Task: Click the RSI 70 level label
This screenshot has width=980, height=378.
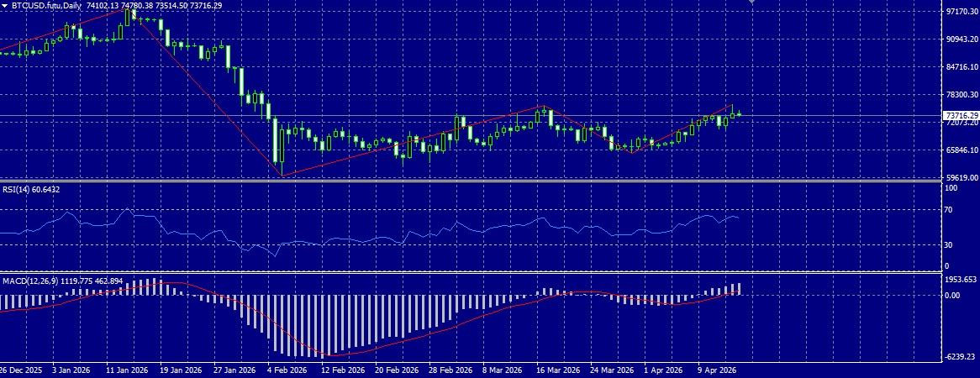Action: 949,210
